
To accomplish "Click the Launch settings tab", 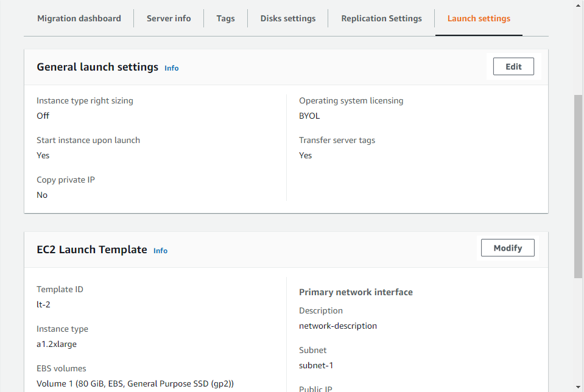I will 479,18.
